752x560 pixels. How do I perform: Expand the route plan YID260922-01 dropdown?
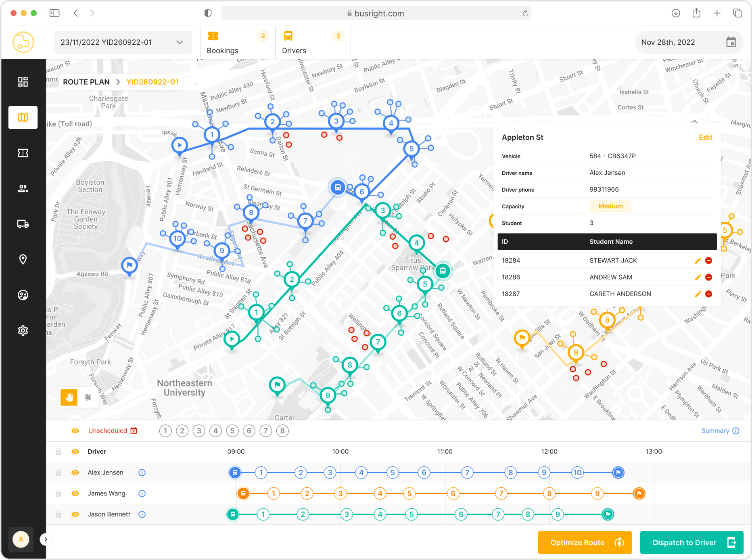[180, 42]
